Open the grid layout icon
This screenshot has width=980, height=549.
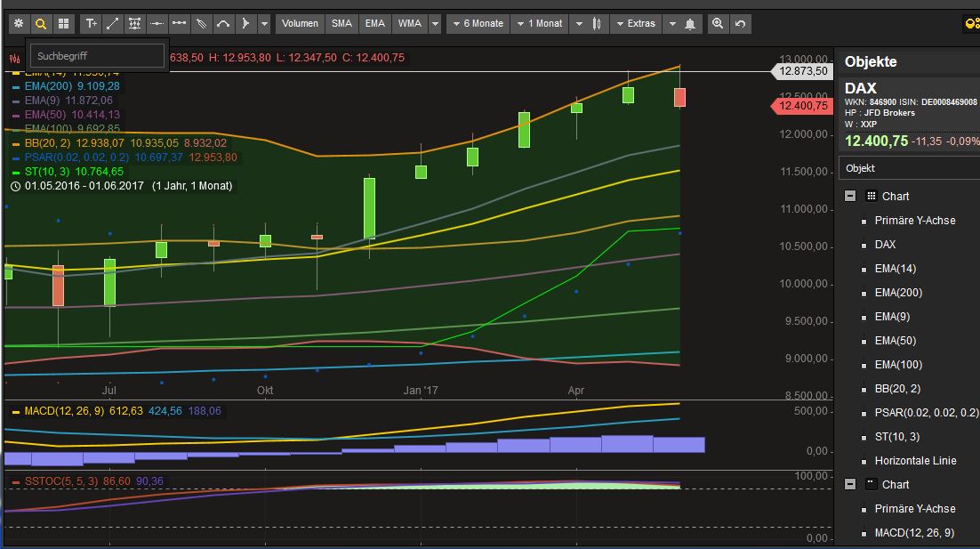[62, 24]
